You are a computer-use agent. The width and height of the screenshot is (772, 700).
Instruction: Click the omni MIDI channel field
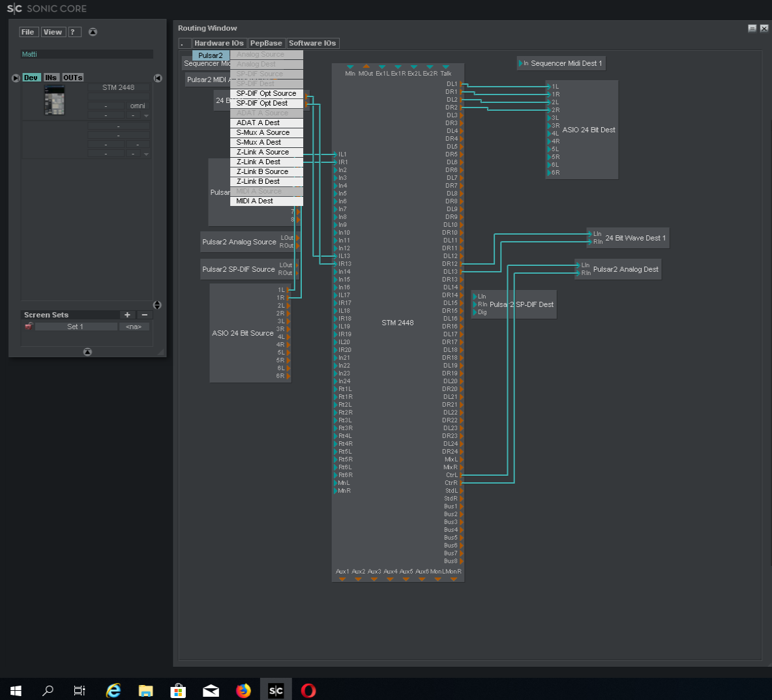click(x=138, y=106)
